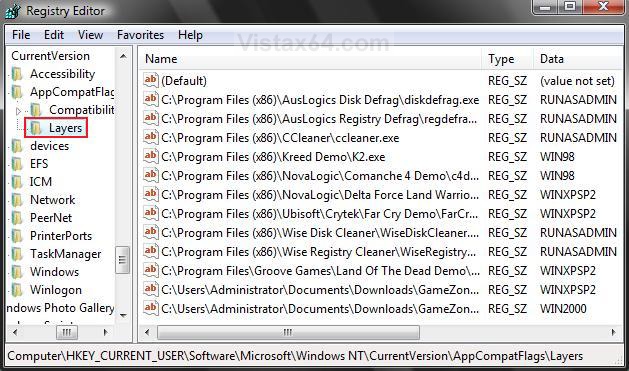This screenshot has width=629, height=371.
Task: Click the AusLogics Registry Defrag value icon
Action: [151, 118]
